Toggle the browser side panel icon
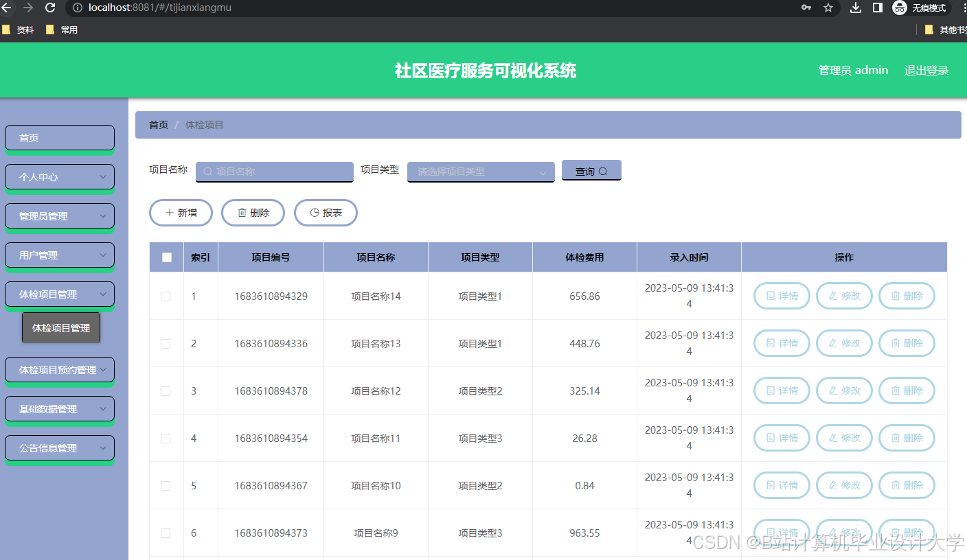The height and width of the screenshot is (560, 967). click(877, 8)
